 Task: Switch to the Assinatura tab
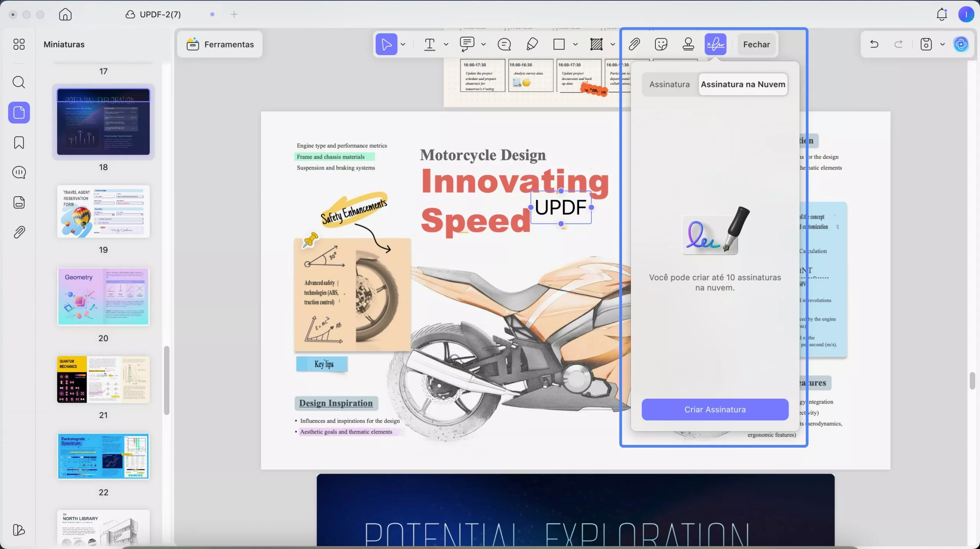tap(670, 84)
